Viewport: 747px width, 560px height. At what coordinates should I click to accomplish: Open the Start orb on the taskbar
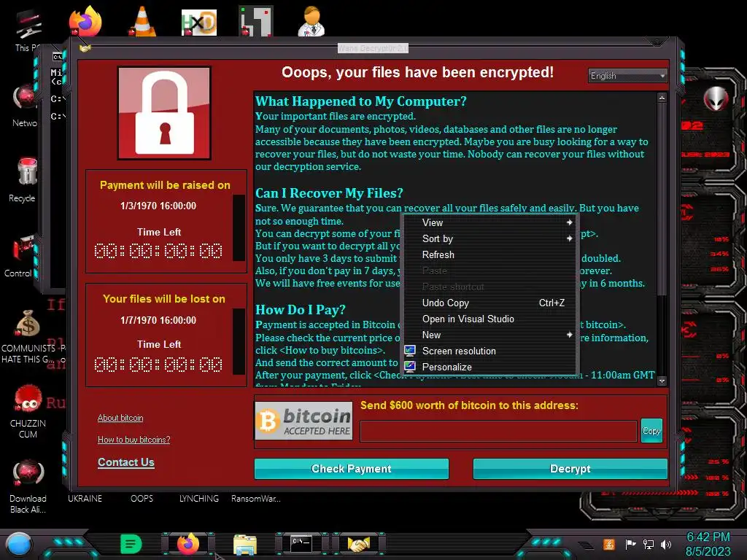click(18, 545)
